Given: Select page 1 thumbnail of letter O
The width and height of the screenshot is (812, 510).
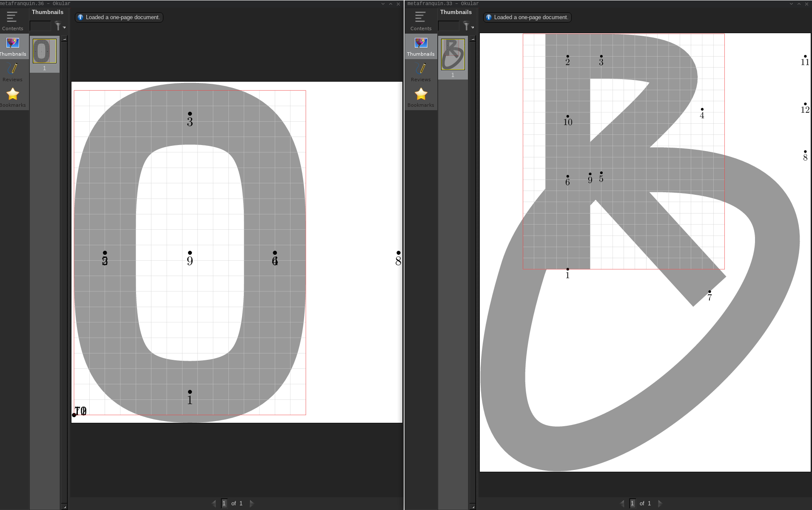Looking at the screenshot, I should [45, 51].
